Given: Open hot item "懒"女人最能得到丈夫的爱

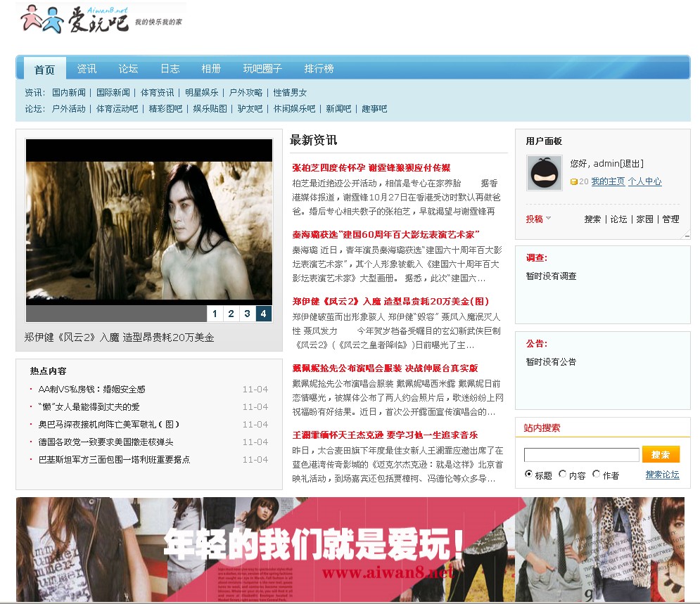Looking at the screenshot, I should tap(89, 407).
